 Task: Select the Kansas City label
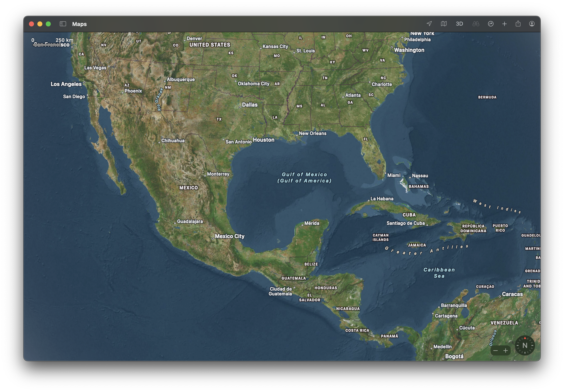[275, 46]
